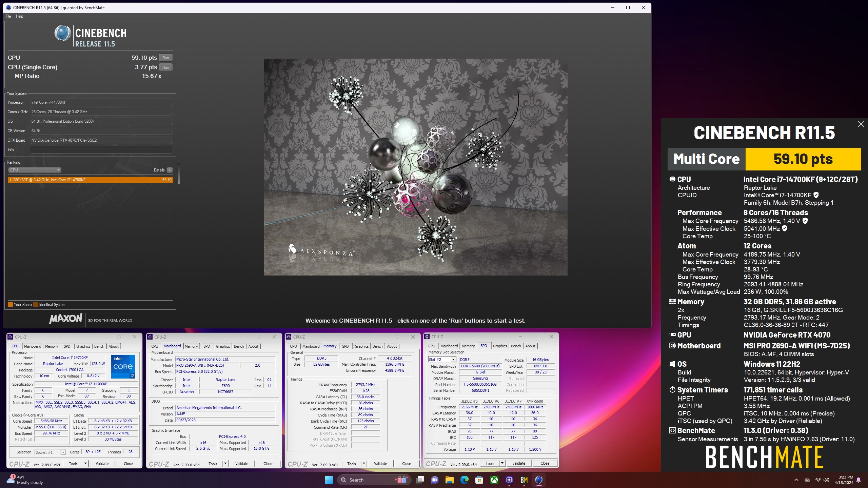This screenshot has width=868, height=488.
Task: Click Validate in the CPU-Z CPU window
Action: 102,464
